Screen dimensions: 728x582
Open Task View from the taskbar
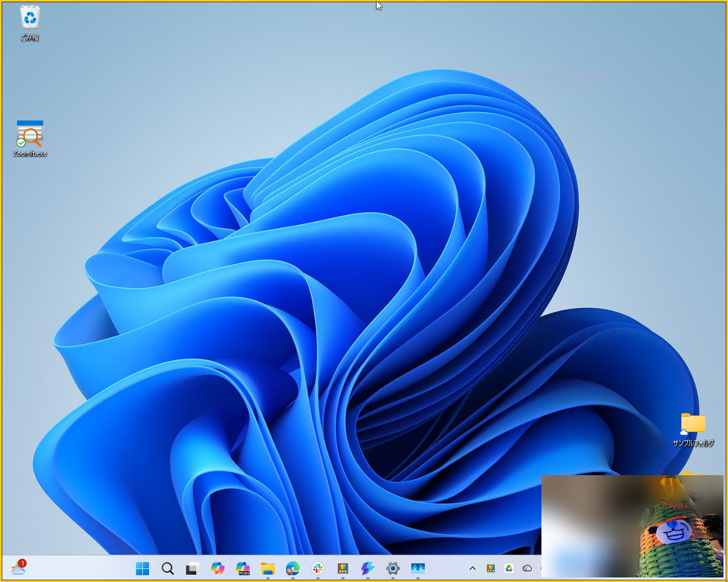tap(193, 568)
